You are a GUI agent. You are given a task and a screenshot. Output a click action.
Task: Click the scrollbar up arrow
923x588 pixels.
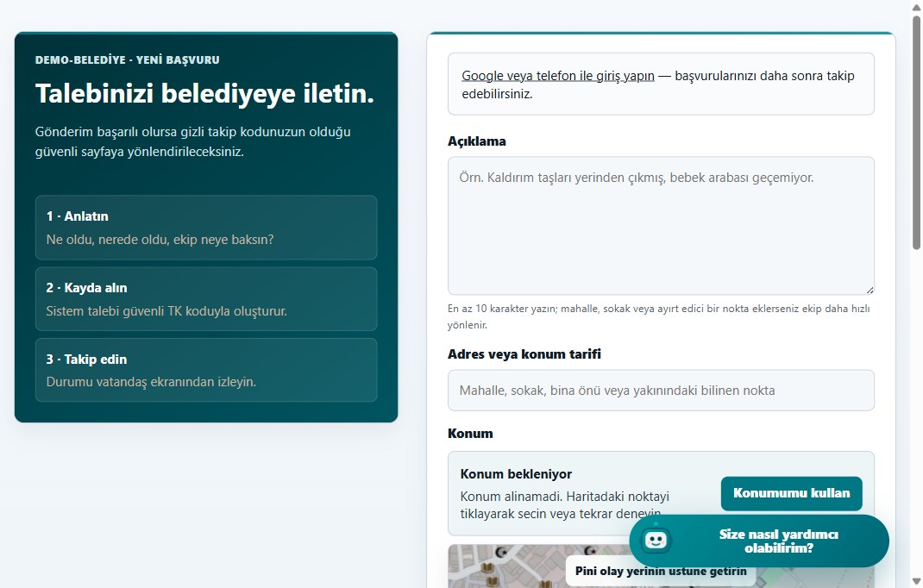tap(916, 7)
